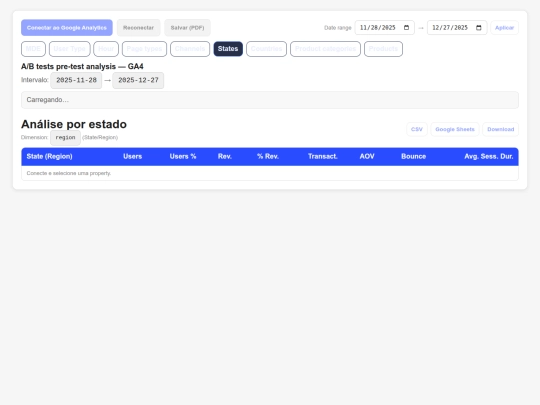Image resolution: width=540 pixels, height=405 pixels.
Task: Switch to the Product categories tab
Action: click(x=325, y=49)
